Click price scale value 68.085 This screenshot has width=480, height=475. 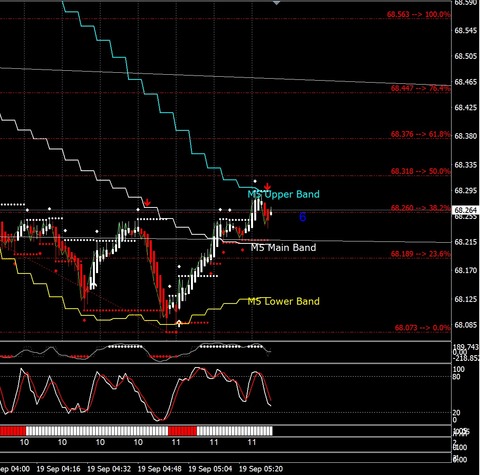(466, 325)
